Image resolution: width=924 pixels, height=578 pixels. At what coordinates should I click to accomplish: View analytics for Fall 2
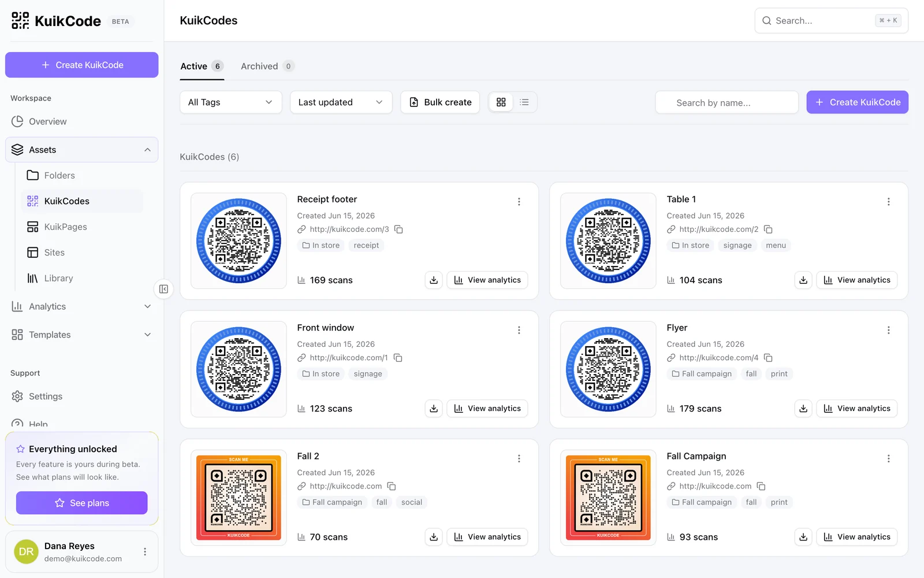coord(487,537)
